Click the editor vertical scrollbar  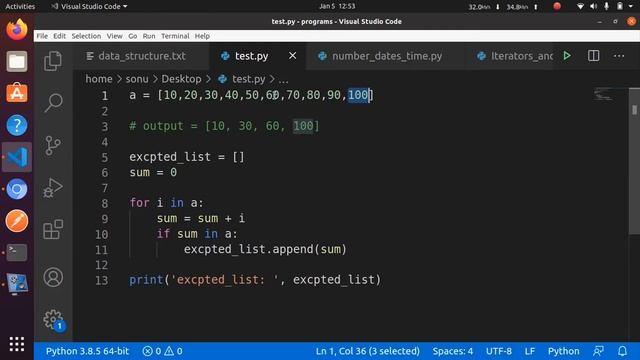(634, 162)
